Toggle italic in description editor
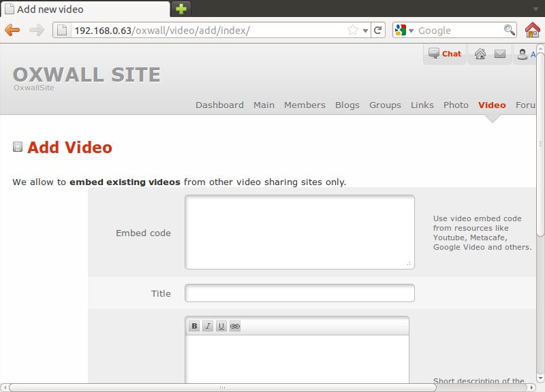 point(208,326)
